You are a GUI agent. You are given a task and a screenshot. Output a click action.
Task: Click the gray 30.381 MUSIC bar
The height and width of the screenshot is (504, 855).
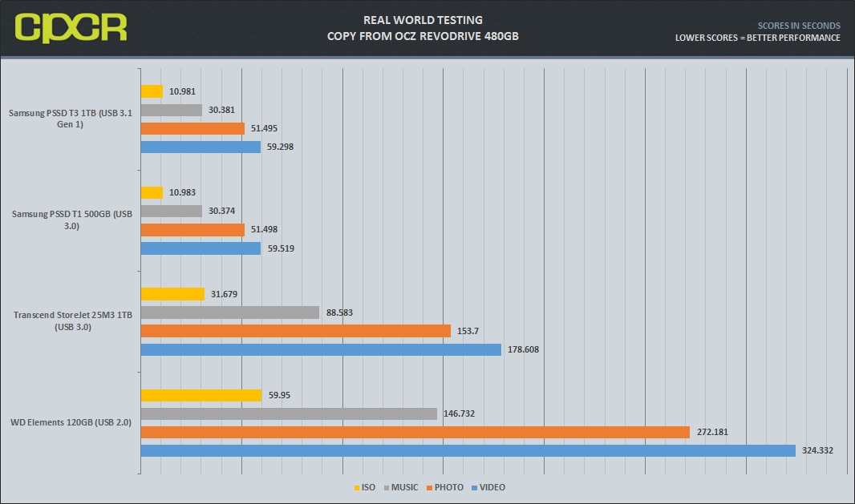172,110
